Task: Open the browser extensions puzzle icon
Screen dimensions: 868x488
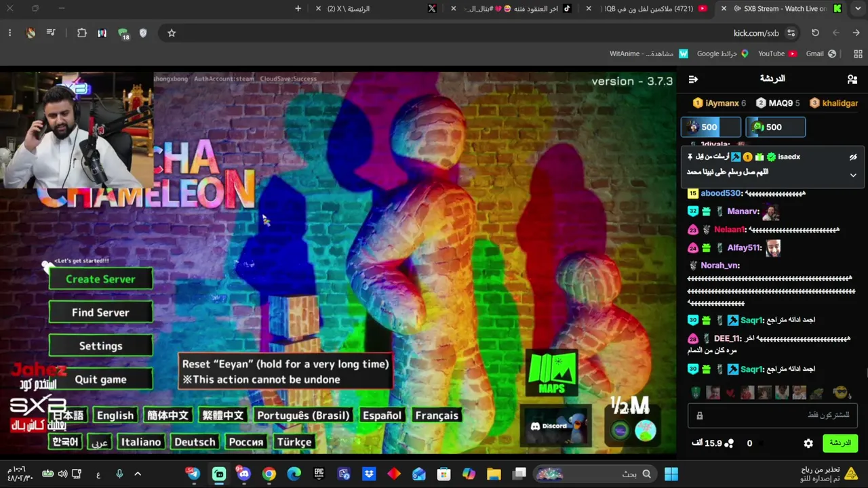Action: coord(82,33)
